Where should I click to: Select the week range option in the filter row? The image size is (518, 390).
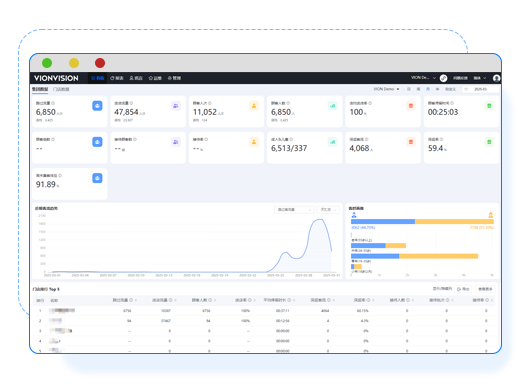point(418,89)
